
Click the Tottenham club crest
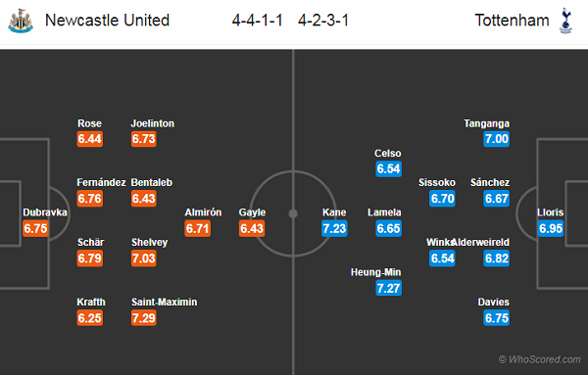pyautogui.click(x=565, y=21)
